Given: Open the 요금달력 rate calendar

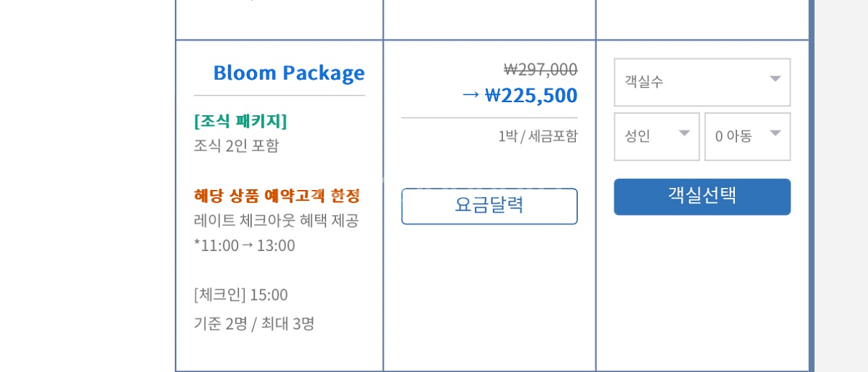Looking at the screenshot, I should click(489, 206).
